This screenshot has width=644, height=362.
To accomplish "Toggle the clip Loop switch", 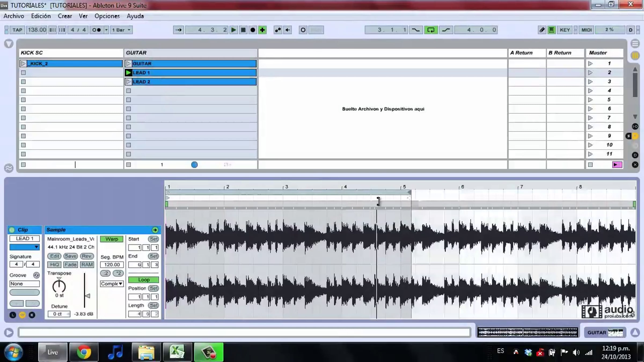I will [x=144, y=280].
